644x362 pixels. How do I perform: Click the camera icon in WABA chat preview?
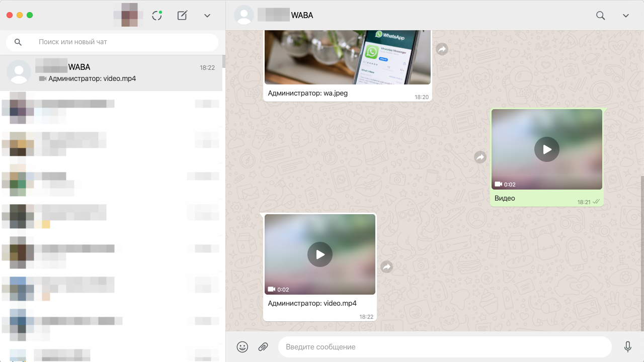pos(43,78)
